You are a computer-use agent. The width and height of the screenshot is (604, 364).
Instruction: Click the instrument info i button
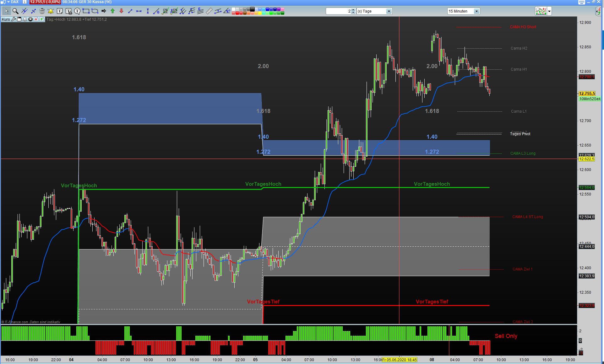click(x=24, y=2)
